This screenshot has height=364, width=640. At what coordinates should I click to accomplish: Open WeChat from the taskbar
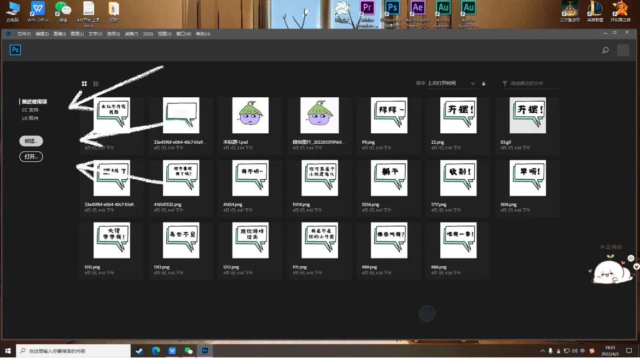click(189, 351)
